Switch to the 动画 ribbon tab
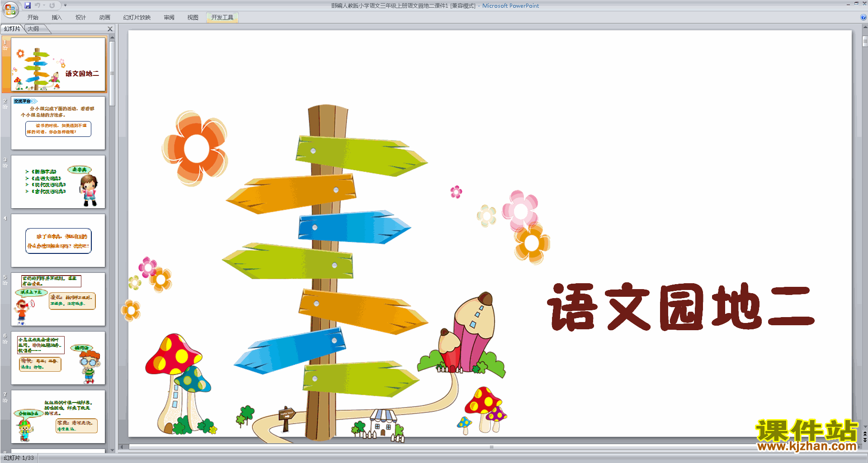Viewport: 868px width, 463px height. [x=105, y=18]
